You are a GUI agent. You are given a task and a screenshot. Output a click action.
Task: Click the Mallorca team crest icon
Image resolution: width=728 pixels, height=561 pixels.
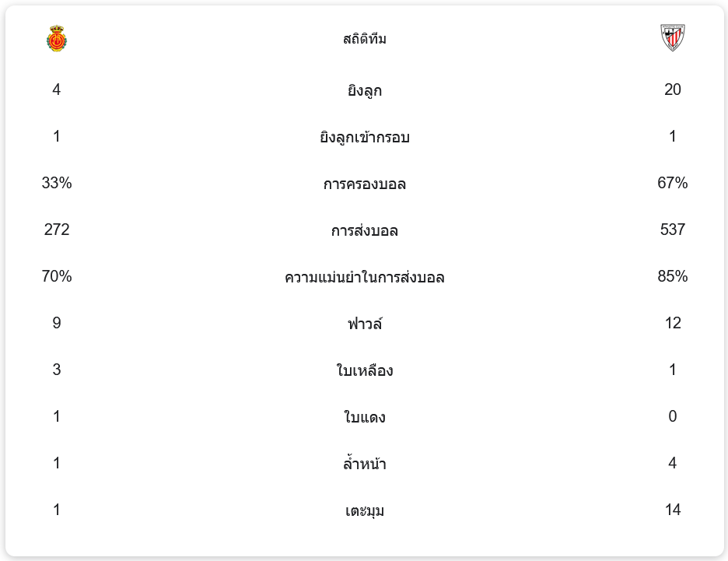tap(57, 38)
